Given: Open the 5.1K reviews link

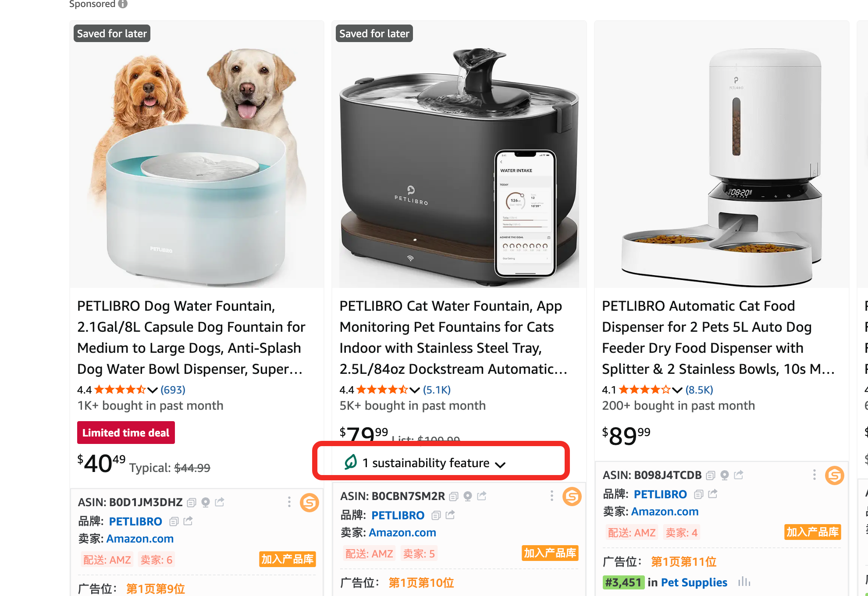Looking at the screenshot, I should tap(437, 390).
